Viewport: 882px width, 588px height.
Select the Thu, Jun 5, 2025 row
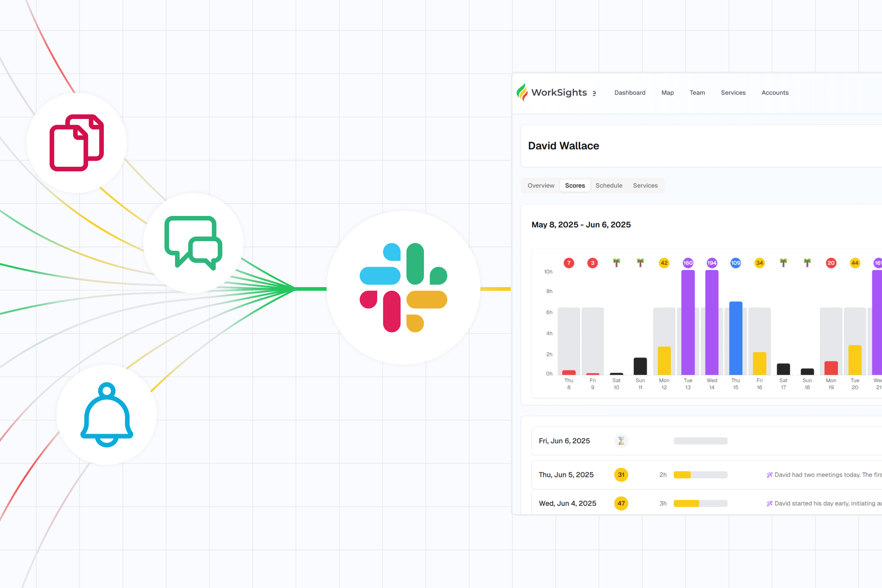coord(707,475)
